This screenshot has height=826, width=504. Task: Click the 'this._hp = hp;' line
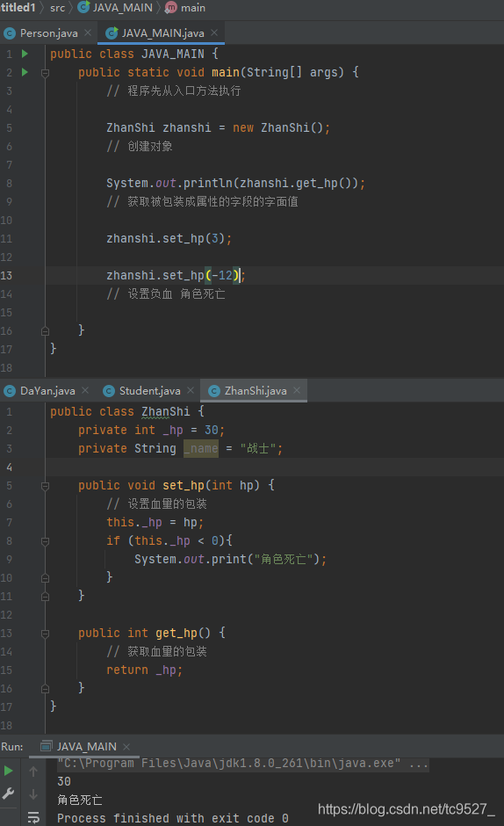tap(155, 523)
